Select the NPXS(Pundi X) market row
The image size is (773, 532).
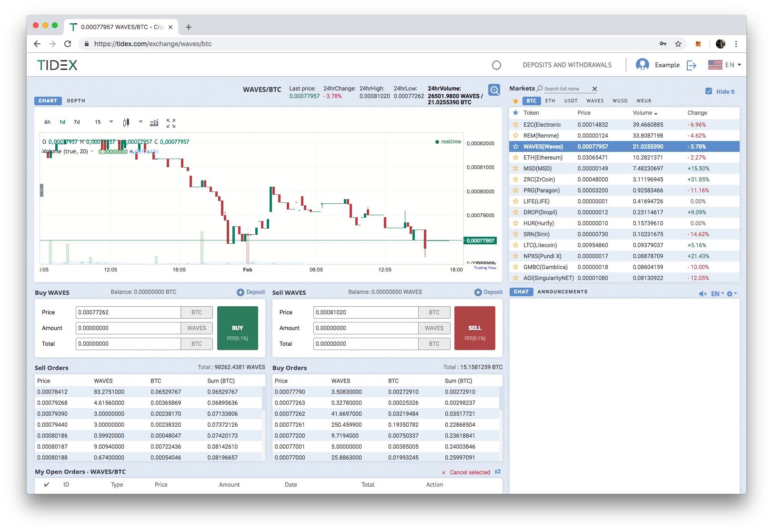point(624,256)
